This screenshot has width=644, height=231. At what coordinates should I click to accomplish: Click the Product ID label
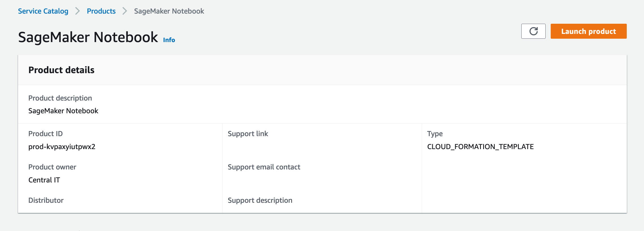(x=46, y=134)
